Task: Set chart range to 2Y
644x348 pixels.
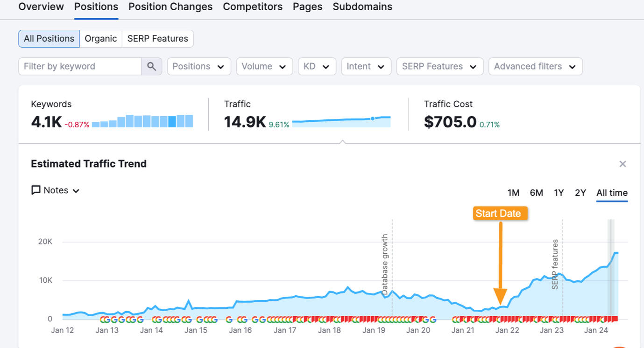Action: (x=580, y=193)
